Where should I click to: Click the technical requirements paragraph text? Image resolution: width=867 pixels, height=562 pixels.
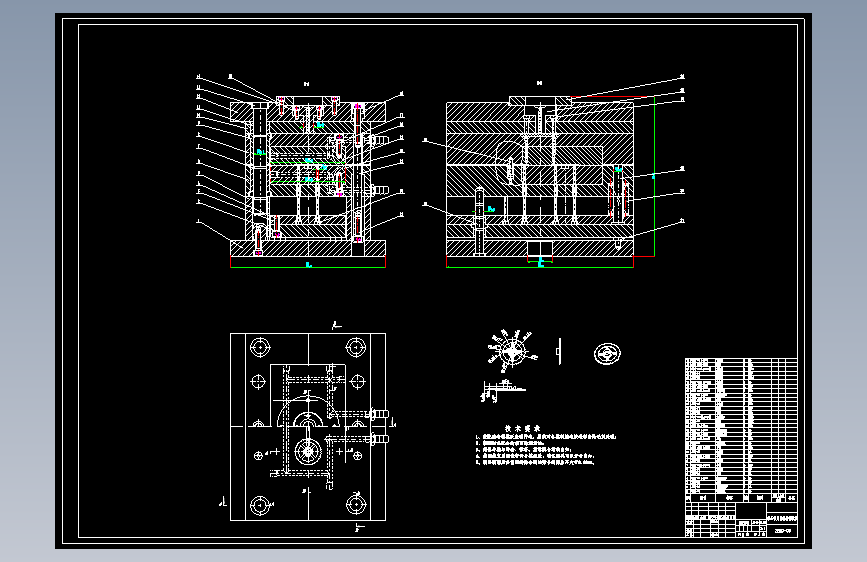[546, 449]
